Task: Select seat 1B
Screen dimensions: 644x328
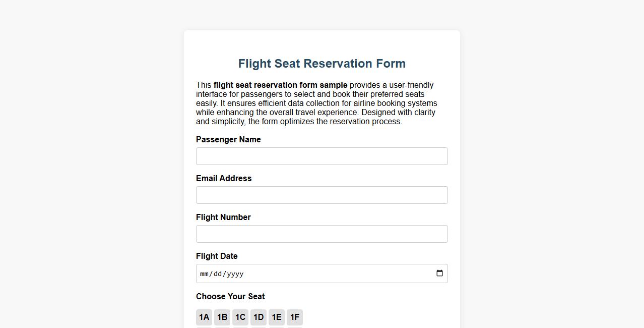Action: click(x=222, y=317)
